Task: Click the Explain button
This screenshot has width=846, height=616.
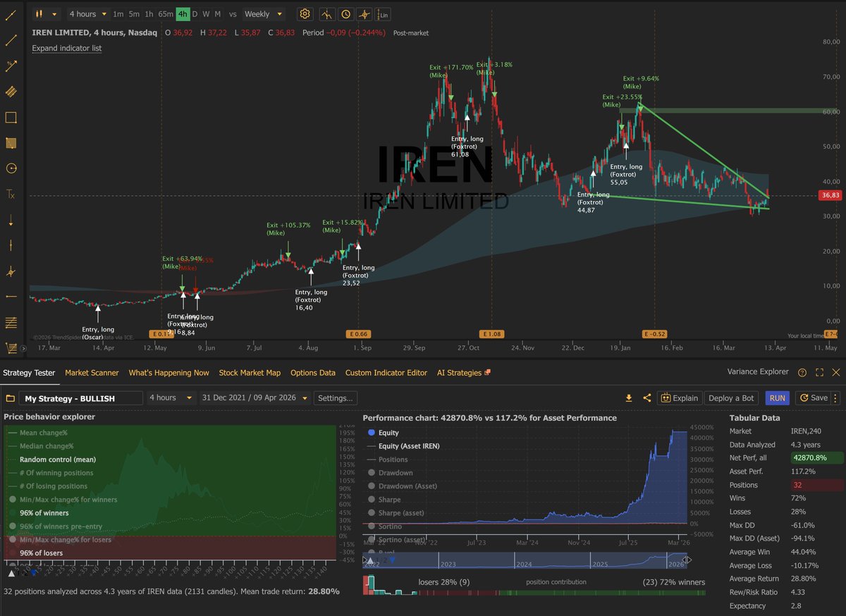Action: coord(679,398)
